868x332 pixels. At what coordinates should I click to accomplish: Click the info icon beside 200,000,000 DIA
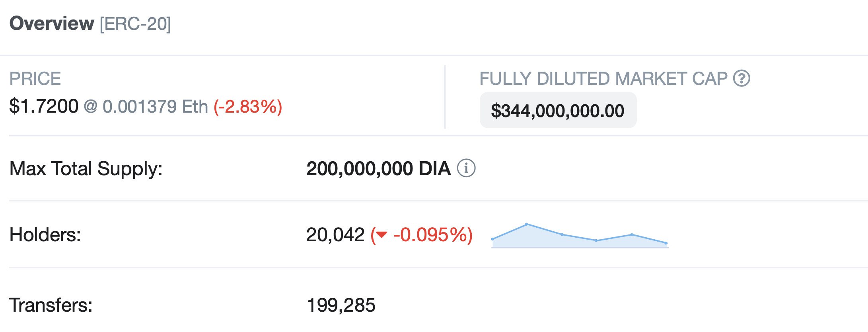tap(466, 168)
